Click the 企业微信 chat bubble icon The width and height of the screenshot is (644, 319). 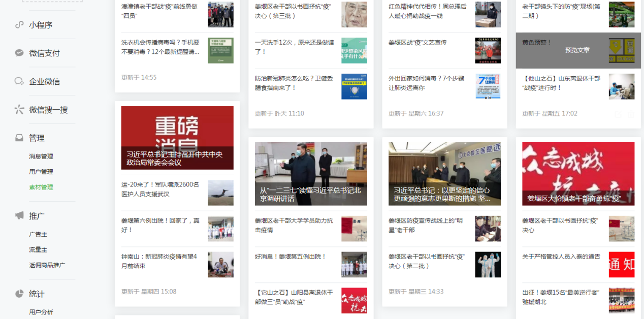click(x=19, y=81)
